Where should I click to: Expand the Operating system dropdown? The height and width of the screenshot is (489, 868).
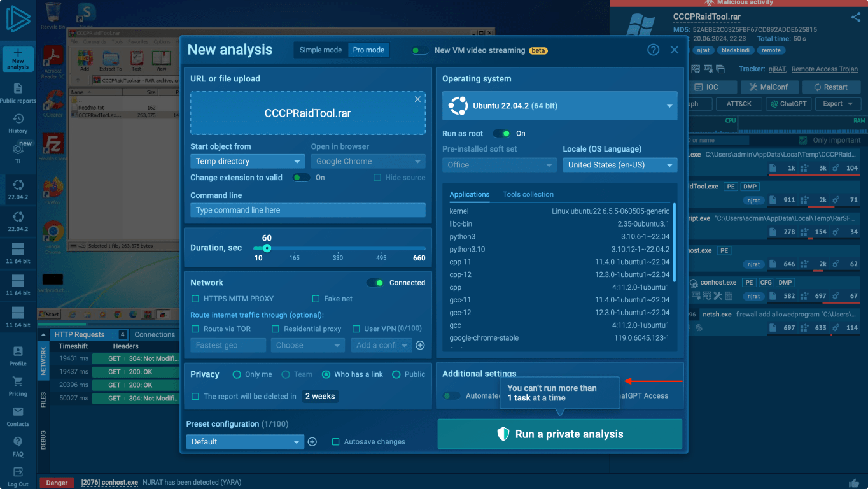559,106
